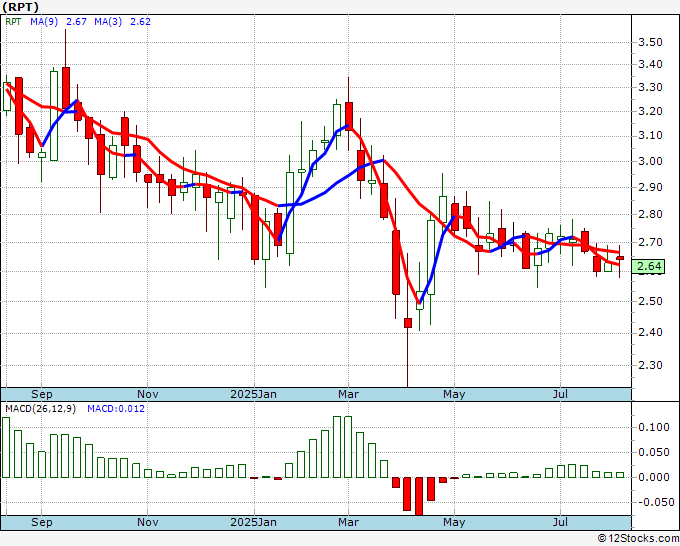This screenshot has height=546, width=680.
Task: Click the 3.40 price axis label
Action: click(651, 65)
